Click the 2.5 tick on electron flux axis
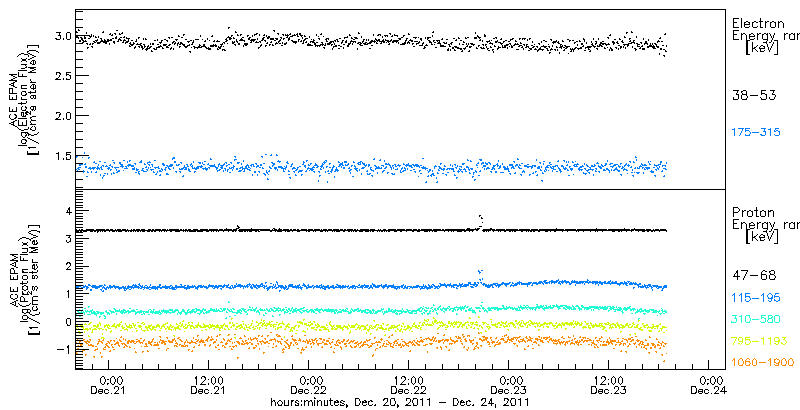 click(x=62, y=76)
